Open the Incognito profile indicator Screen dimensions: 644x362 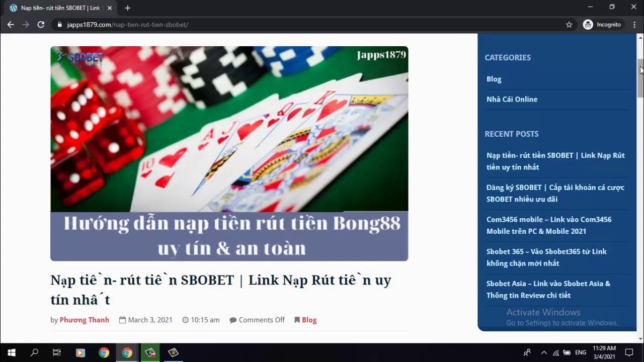[x=602, y=24]
